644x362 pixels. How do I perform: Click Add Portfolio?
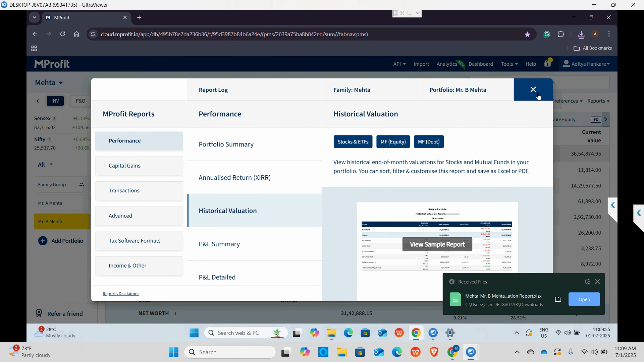61,241
